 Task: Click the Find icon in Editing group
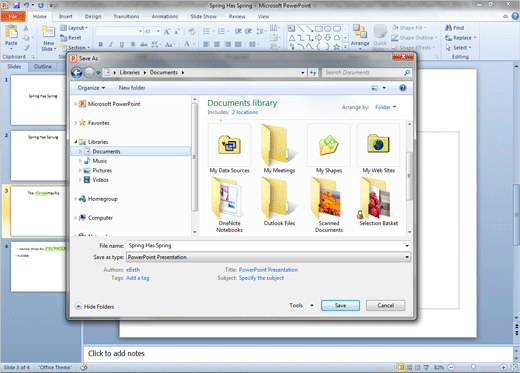coord(448,28)
